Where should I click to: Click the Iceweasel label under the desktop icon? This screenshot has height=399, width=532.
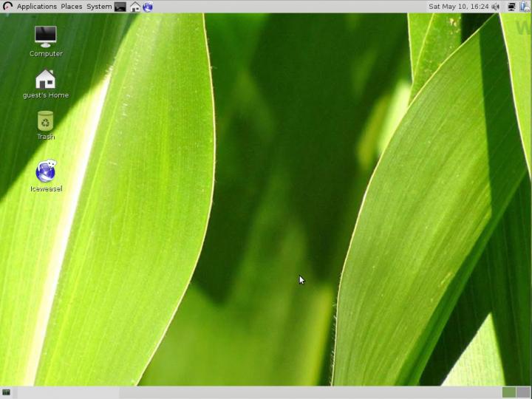pyautogui.click(x=46, y=188)
